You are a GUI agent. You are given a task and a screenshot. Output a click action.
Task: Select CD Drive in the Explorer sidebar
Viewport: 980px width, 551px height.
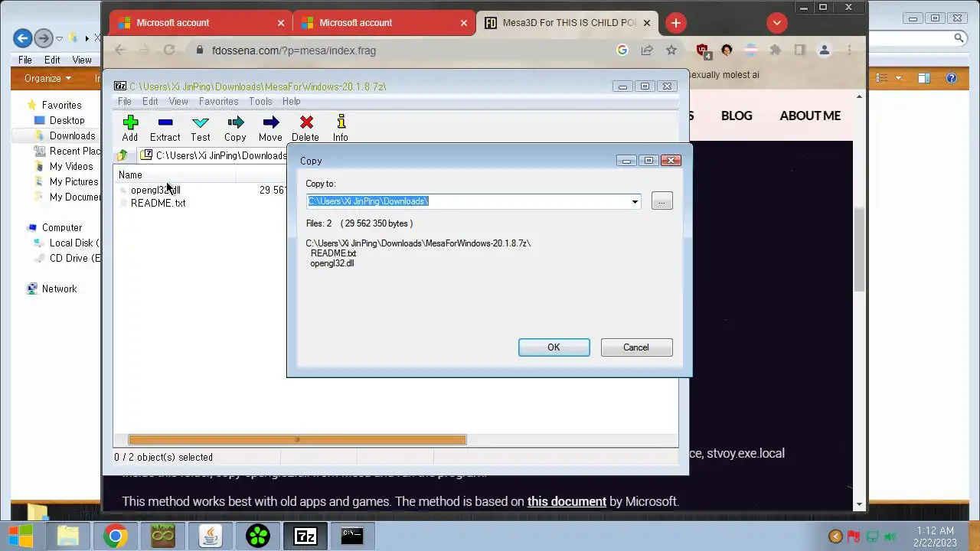(x=73, y=259)
